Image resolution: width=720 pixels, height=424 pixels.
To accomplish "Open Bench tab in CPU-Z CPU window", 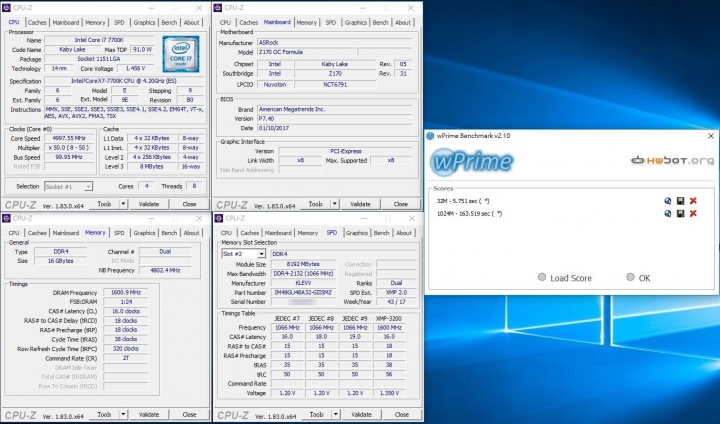I will pyautogui.click(x=169, y=23).
